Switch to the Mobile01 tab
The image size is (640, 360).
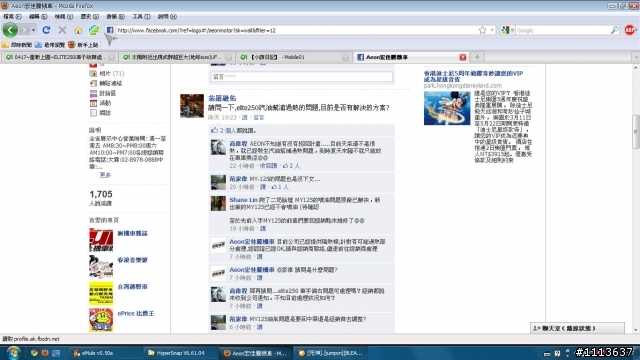(293, 57)
